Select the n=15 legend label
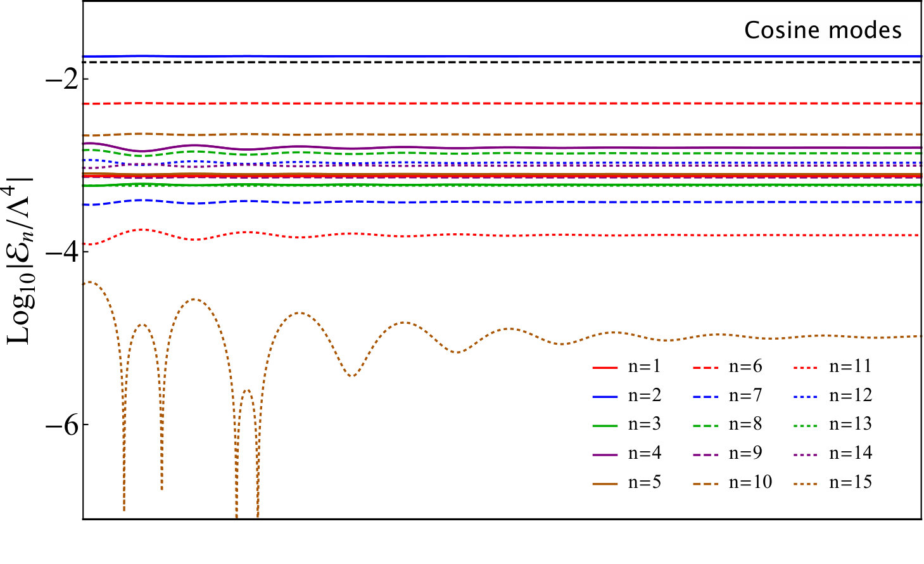This screenshot has height=564, width=924. click(851, 482)
